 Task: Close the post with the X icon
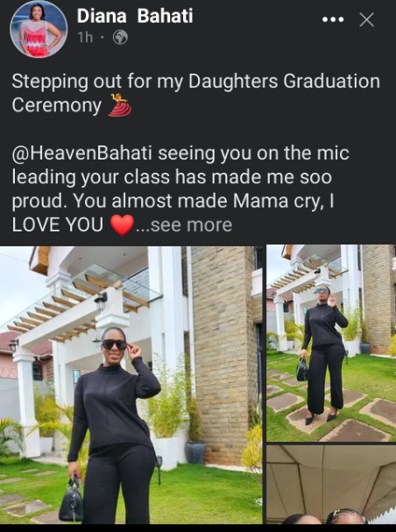click(366, 19)
